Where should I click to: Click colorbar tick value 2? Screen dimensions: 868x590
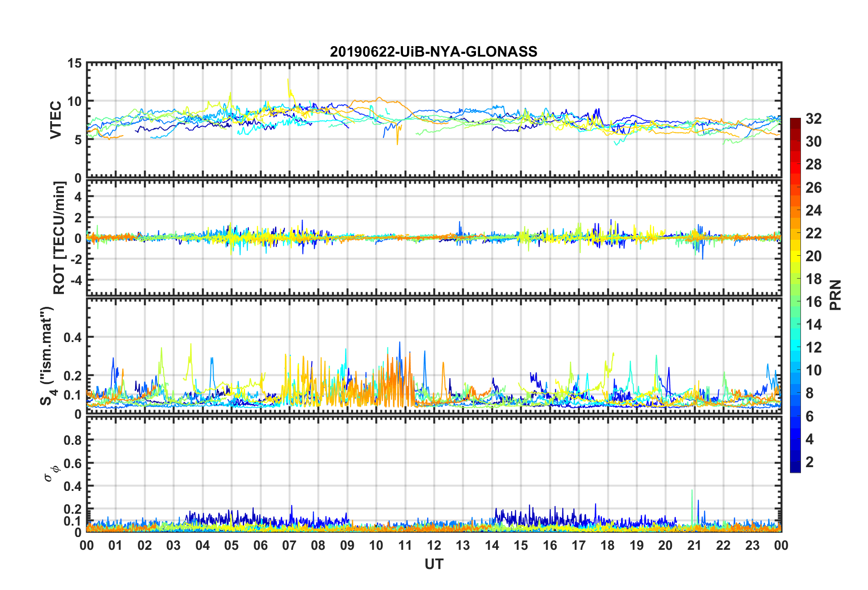point(810,462)
